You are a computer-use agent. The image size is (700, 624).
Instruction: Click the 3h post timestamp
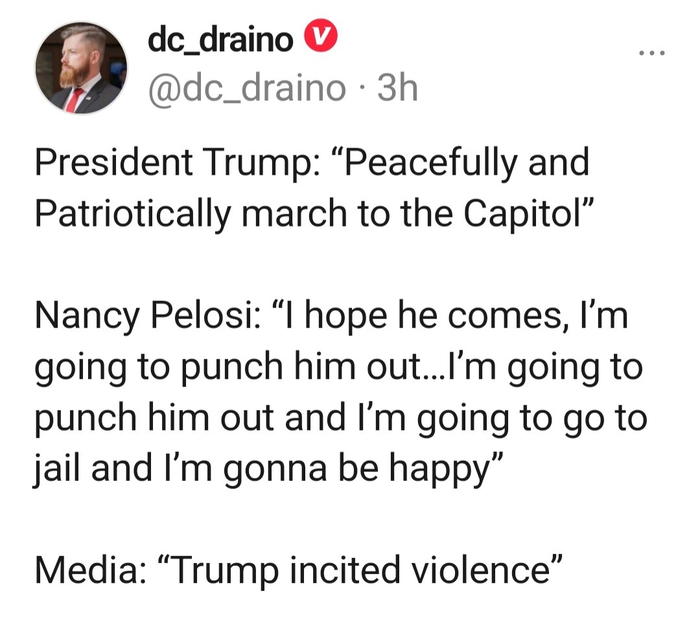pyautogui.click(x=396, y=89)
